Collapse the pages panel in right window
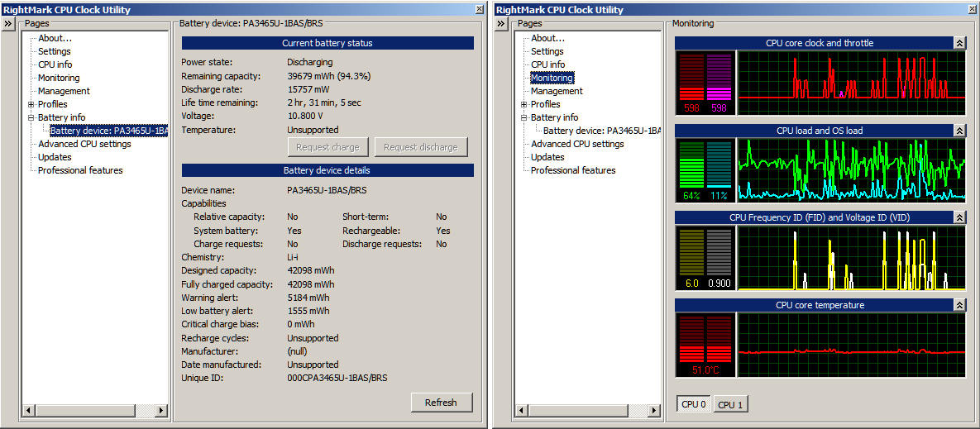 coord(500,24)
